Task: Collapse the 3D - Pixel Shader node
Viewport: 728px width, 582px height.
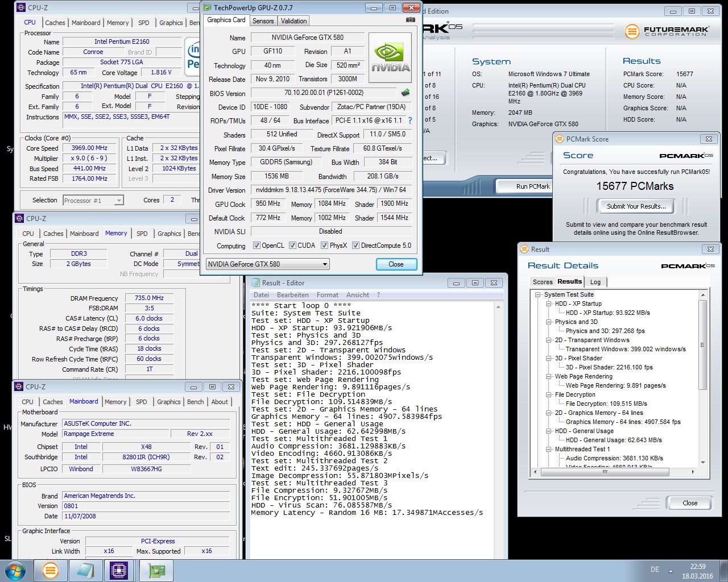Action: tap(548, 358)
